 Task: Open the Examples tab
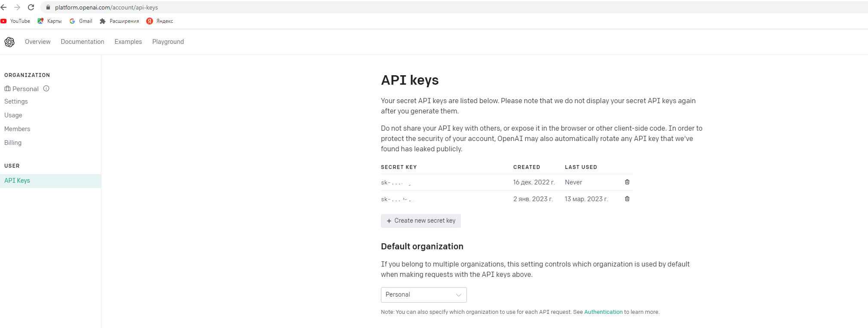(128, 42)
